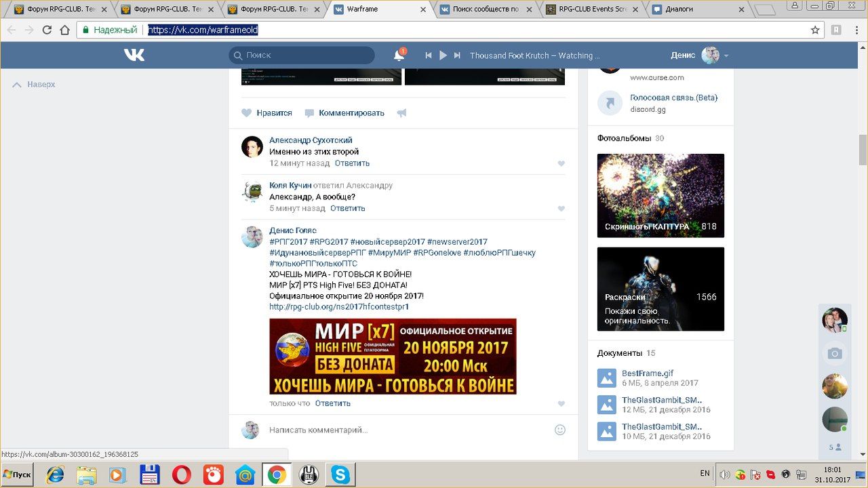Go to Chrome home page
Image resolution: width=868 pixels, height=488 pixels.
click(x=64, y=30)
